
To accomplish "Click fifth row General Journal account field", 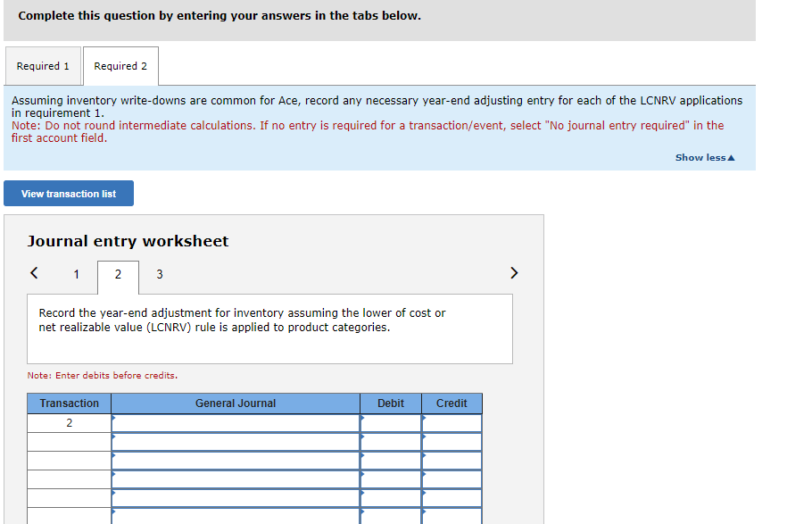I will coord(236,497).
